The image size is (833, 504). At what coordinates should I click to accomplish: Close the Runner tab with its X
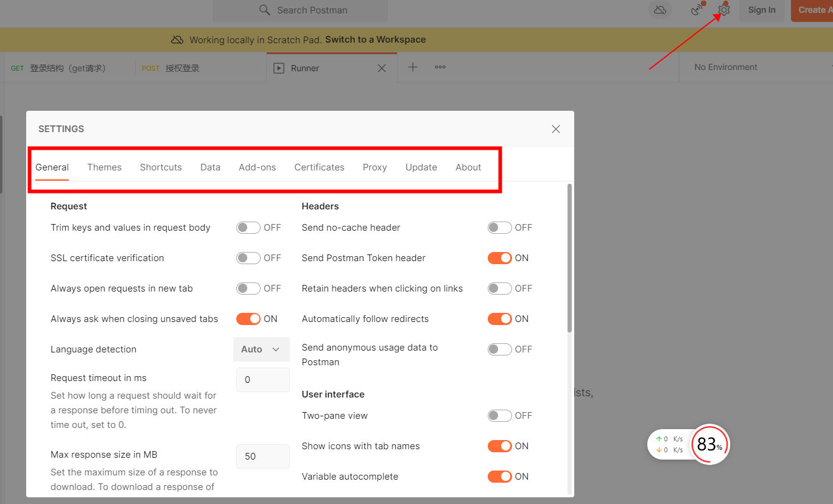(x=382, y=68)
